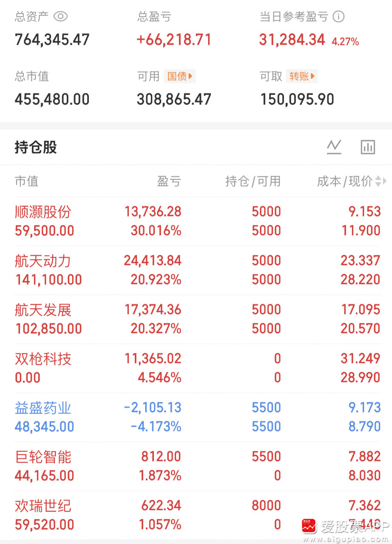
Task: Open the 转账 quick entry
Action: coord(302,76)
